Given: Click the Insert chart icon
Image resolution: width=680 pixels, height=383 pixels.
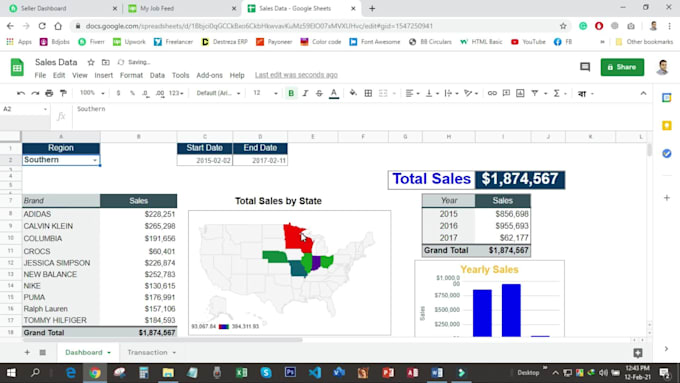Looking at the screenshot, I should 520,93.
